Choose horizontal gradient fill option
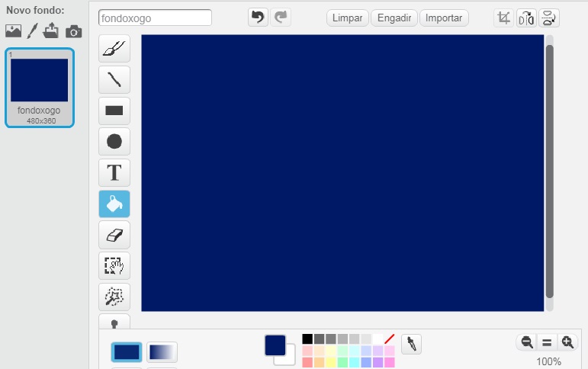The image size is (588, 369). (162, 351)
